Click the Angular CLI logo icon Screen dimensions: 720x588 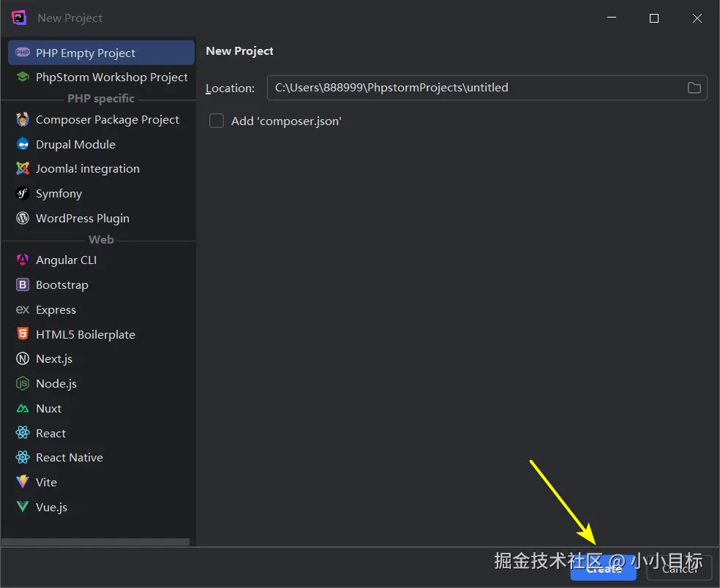point(23,260)
